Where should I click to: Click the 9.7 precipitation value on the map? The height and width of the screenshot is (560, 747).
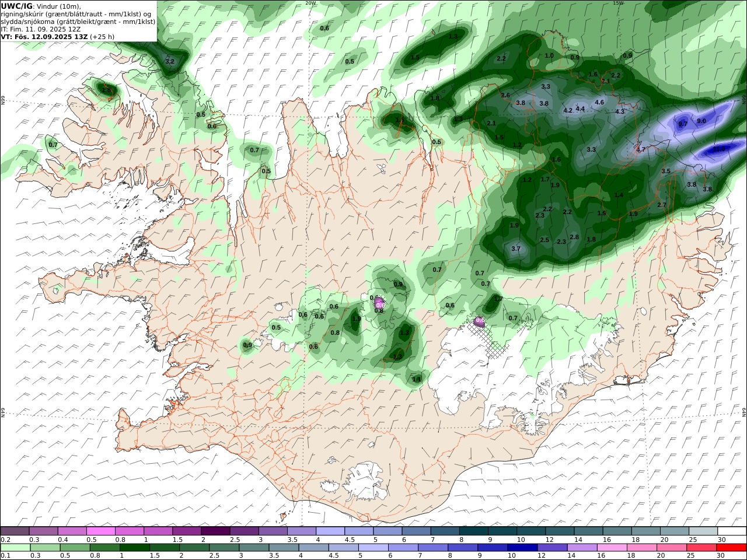point(683,124)
